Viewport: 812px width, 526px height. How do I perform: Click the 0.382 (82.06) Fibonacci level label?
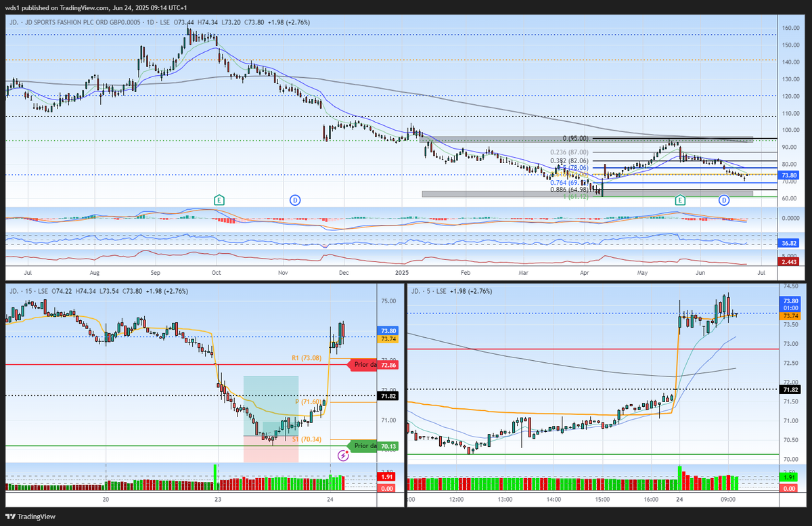(x=569, y=161)
